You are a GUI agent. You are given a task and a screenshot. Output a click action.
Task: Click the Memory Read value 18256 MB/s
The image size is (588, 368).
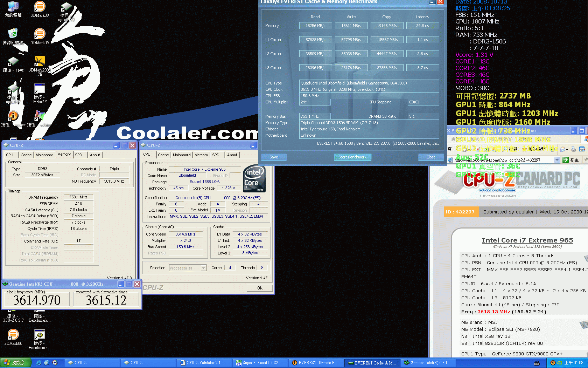pos(315,26)
